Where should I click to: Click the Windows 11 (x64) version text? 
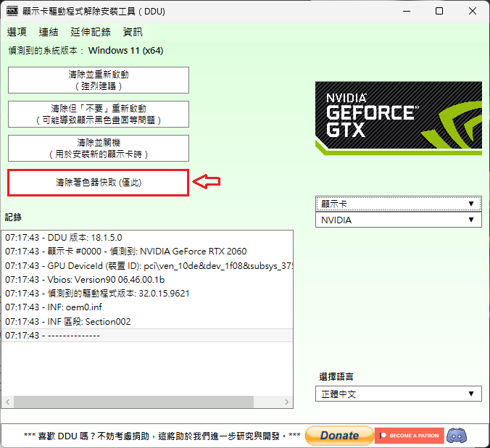tap(125, 50)
